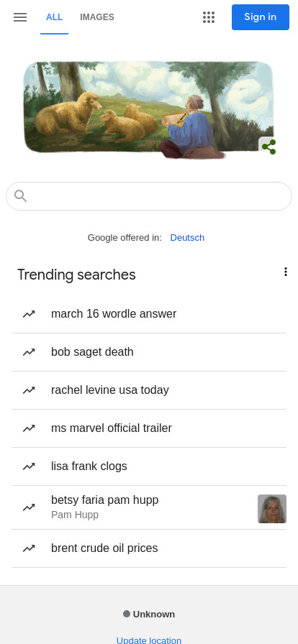Search rachel levine usa today

point(149,390)
